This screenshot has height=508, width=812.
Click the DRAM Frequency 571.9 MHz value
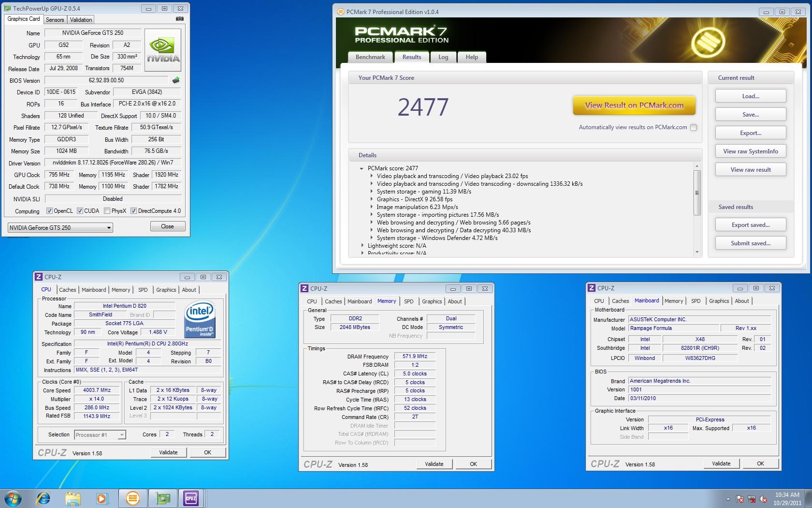click(x=415, y=356)
